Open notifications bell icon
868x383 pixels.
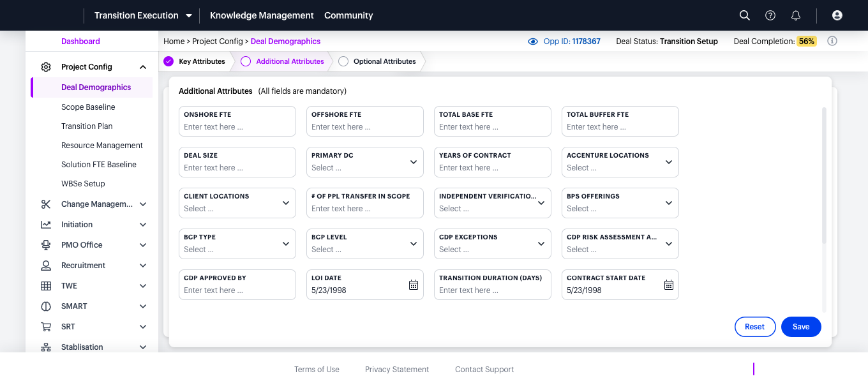pyautogui.click(x=796, y=15)
